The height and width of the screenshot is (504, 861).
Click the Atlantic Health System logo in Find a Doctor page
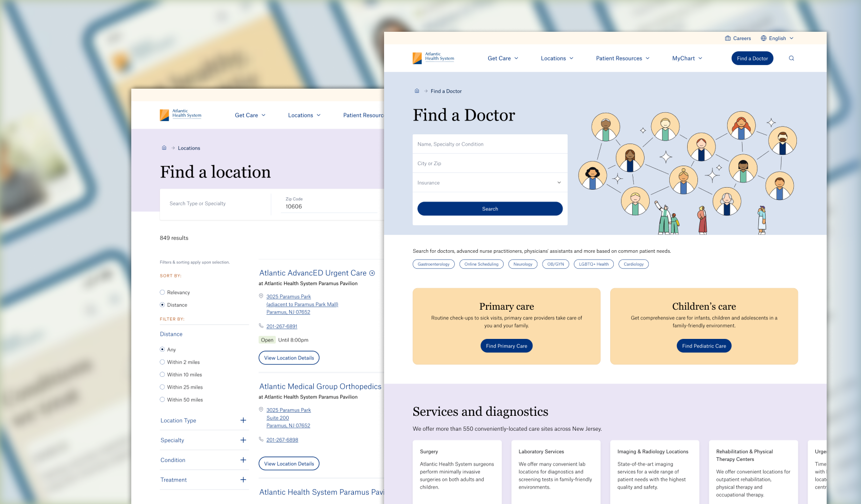point(433,58)
